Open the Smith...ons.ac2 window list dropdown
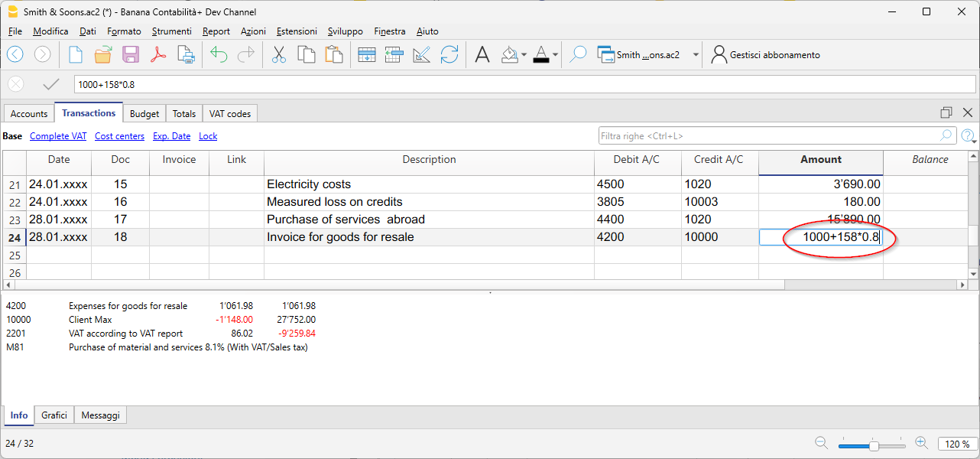The image size is (980, 459). coord(696,55)
